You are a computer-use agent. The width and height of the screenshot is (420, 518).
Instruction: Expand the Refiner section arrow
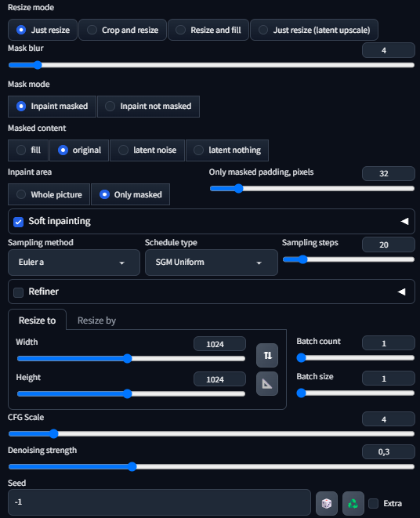coord(401,292)
